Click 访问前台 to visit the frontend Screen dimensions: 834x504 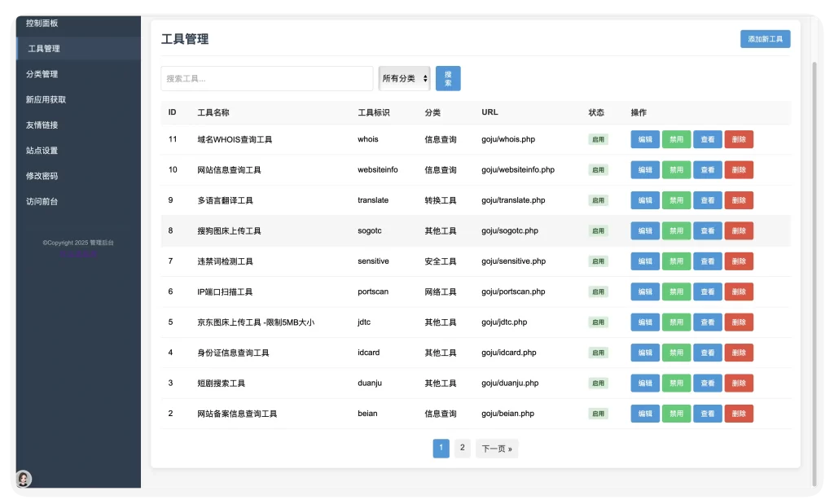pyautogui.click(x=42, y=200)
